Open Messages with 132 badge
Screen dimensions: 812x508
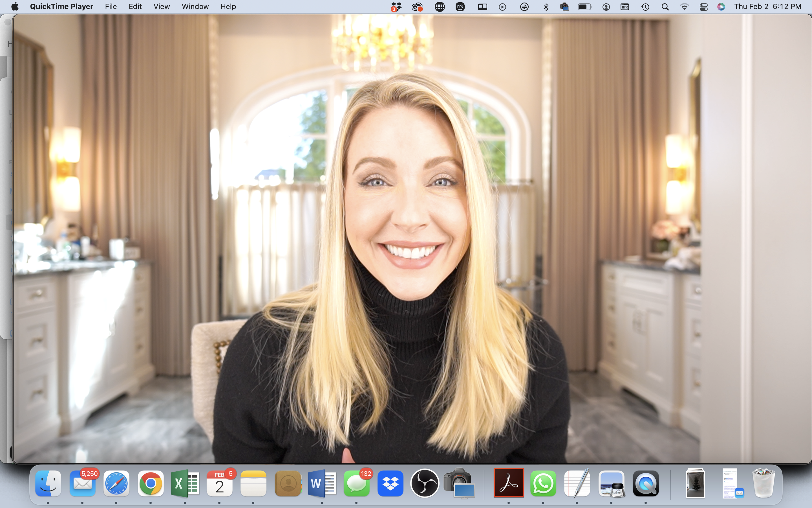point(357,483)
